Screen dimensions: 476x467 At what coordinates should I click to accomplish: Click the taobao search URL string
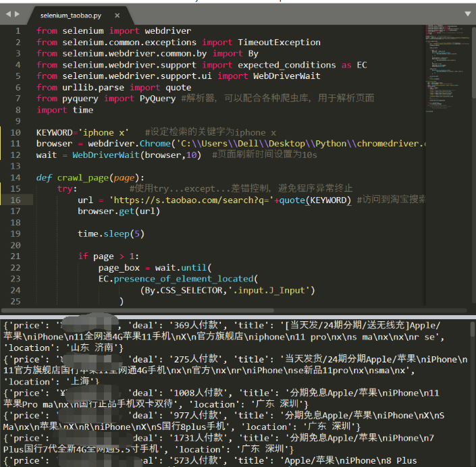191,200
